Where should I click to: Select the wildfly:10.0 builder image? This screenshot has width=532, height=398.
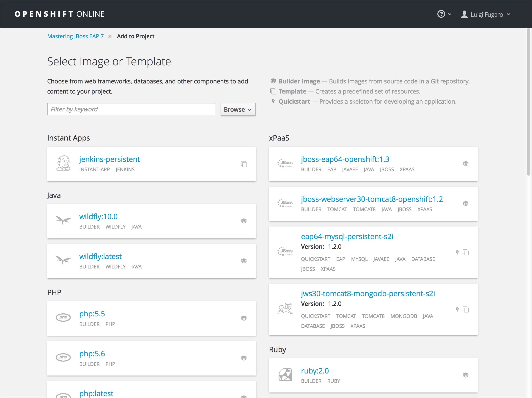coord(98,217)
